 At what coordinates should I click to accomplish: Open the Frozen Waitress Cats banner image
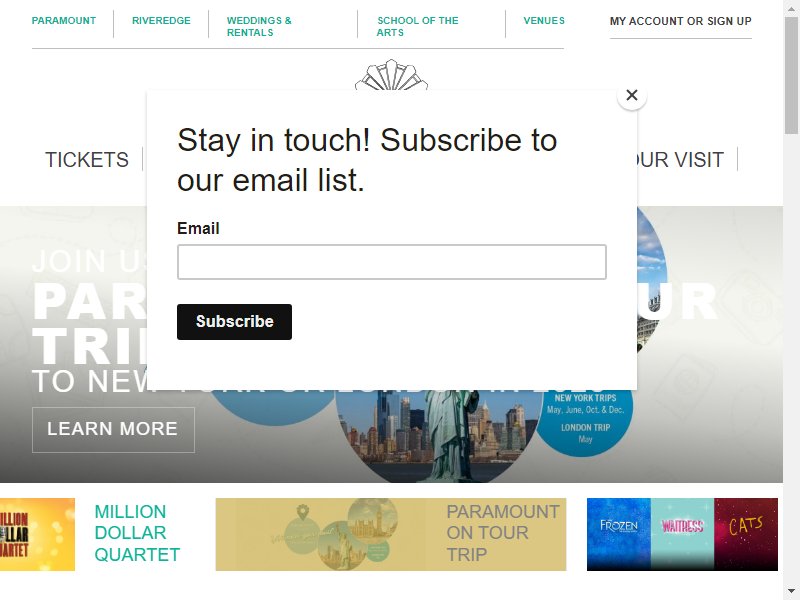[682, 534]
